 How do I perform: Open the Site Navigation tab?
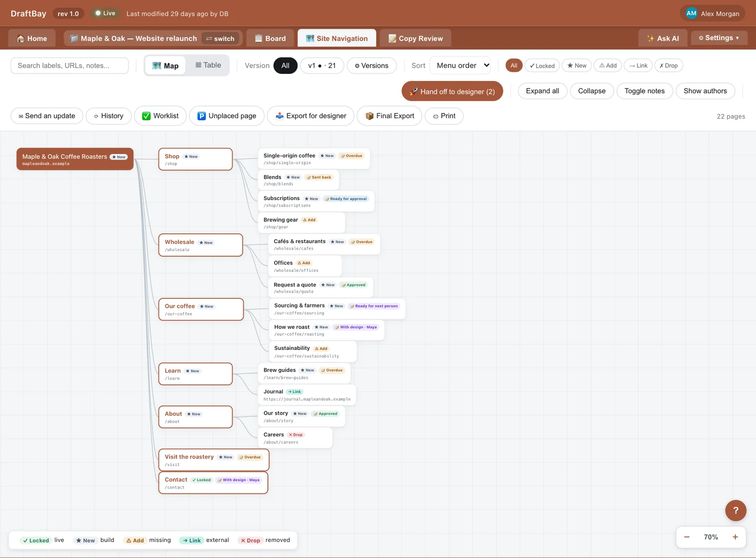coord(337,38)
